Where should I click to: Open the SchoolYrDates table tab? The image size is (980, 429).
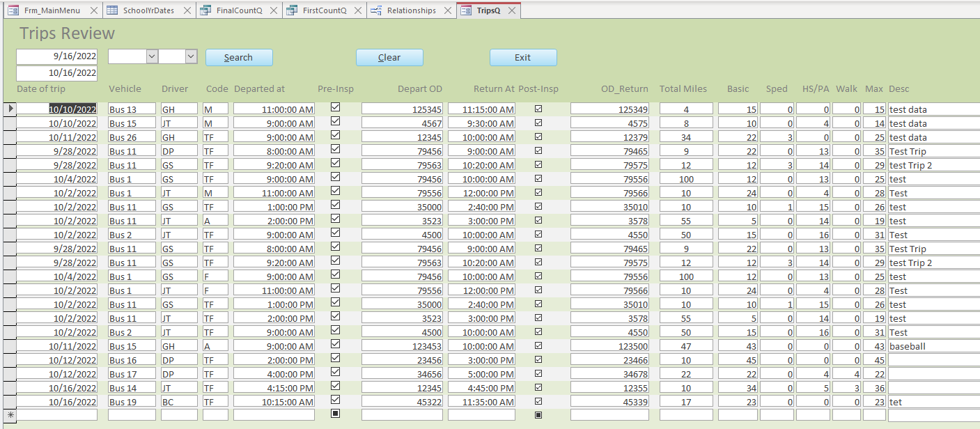pos(148,10)
